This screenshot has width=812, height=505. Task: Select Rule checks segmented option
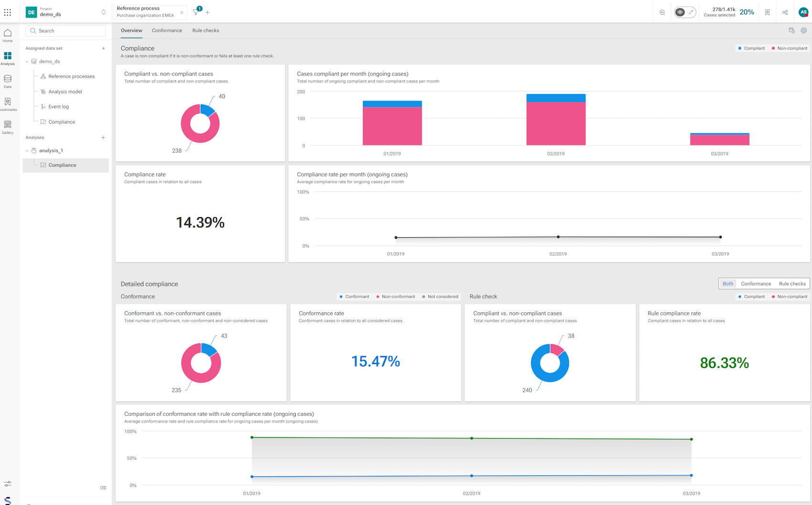[792, 284]
